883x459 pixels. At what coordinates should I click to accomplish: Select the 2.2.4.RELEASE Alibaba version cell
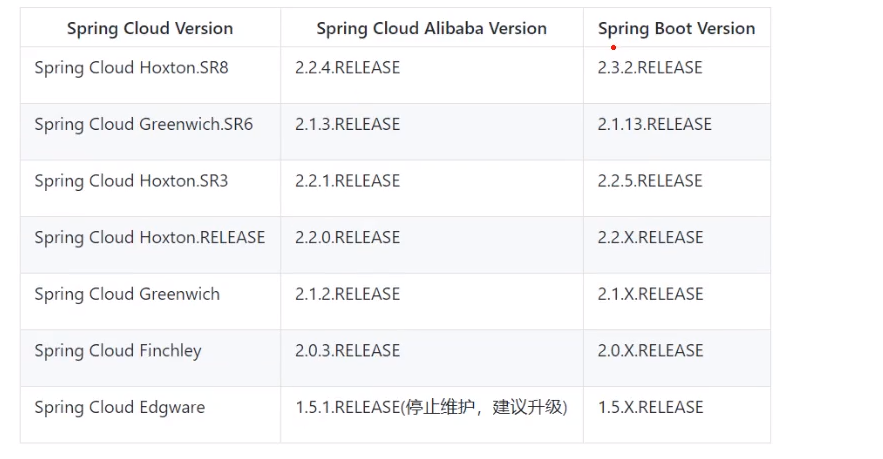coord(431,75)
